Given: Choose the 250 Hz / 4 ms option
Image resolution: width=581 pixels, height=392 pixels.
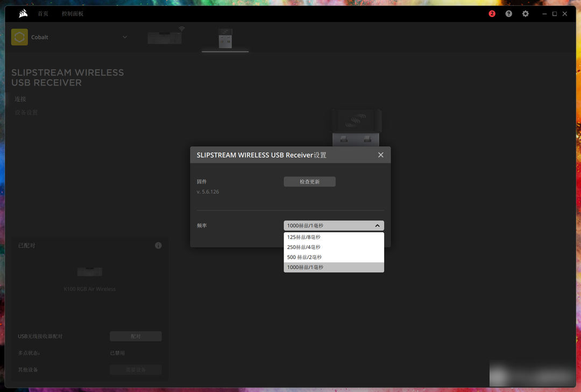Looking at the screenshot, I should point(334,247).
